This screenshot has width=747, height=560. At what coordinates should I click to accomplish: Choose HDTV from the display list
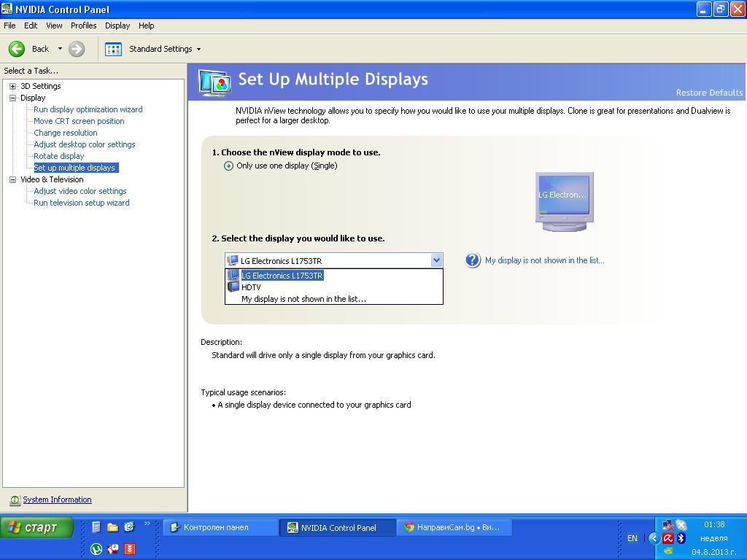tap(333, 287)
